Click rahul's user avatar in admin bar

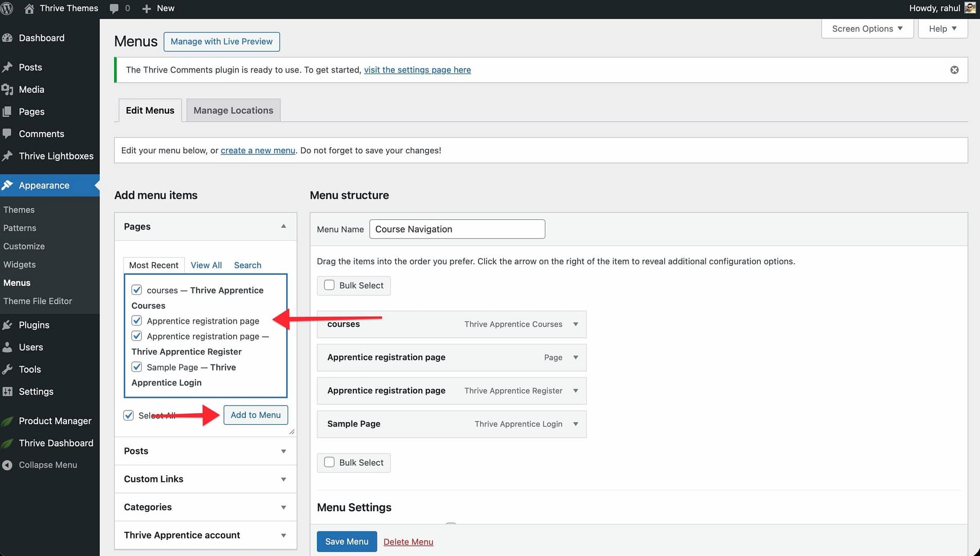pyautogui.click(x=970, y=8)
